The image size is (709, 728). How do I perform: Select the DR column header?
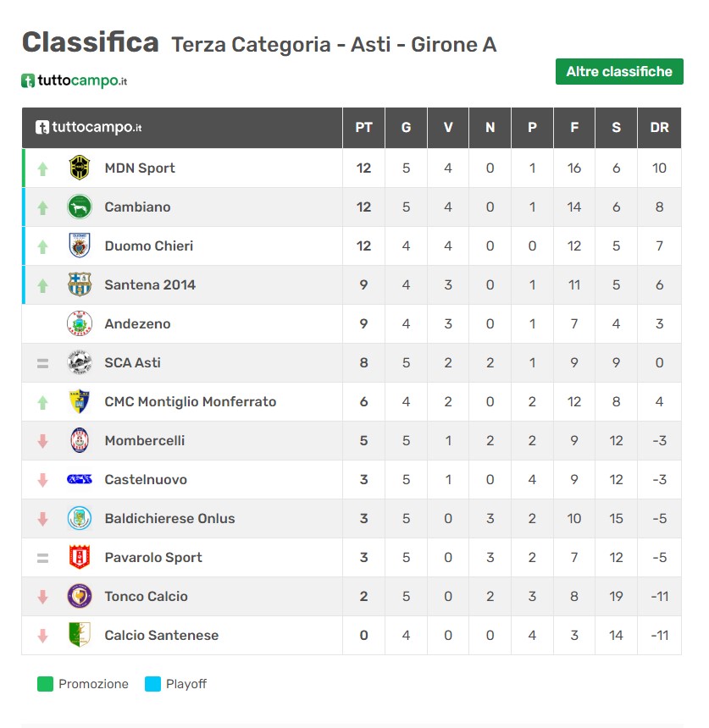[x=659, y=128]
